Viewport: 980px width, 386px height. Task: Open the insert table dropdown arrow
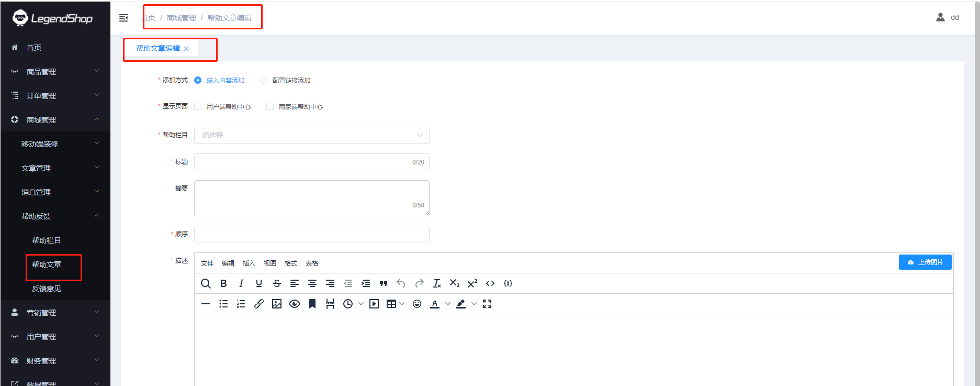402,304
